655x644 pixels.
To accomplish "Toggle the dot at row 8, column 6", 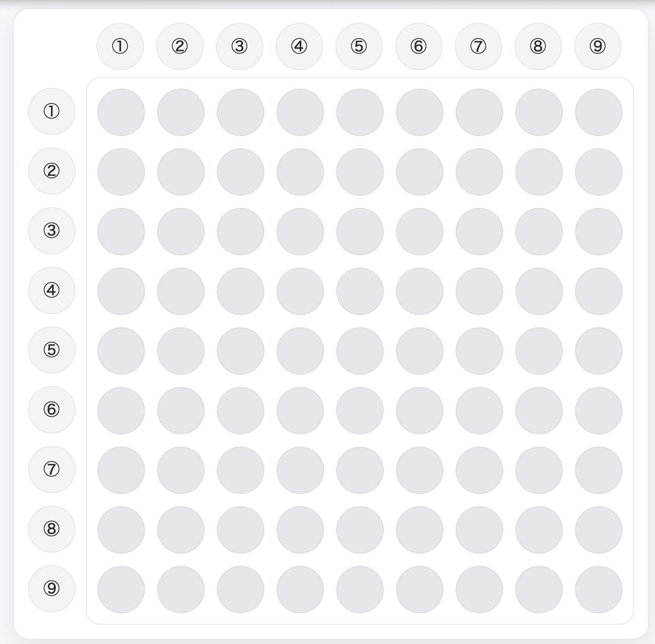I will [x=420, y=530].
